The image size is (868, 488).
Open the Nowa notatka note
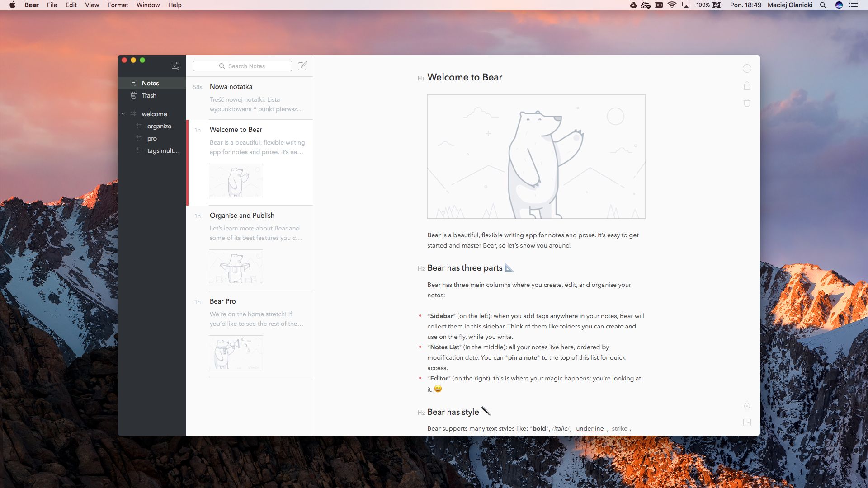click(x=231, y=87)
